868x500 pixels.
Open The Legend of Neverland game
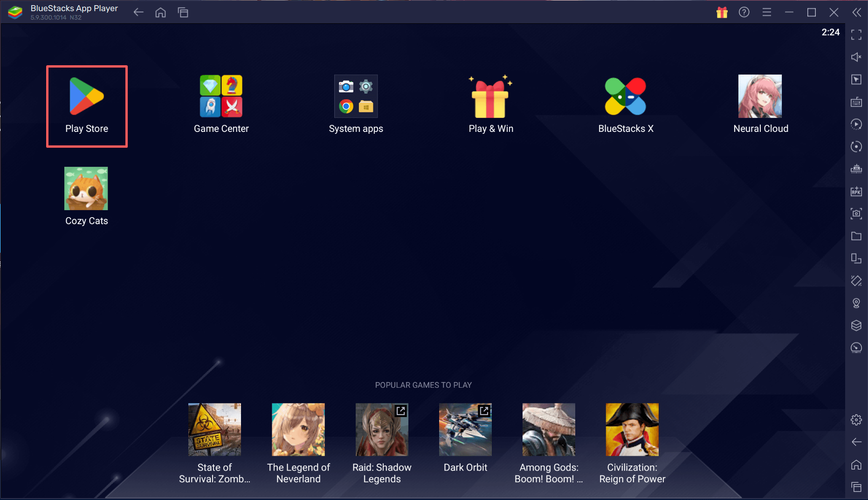click(298, 444)
